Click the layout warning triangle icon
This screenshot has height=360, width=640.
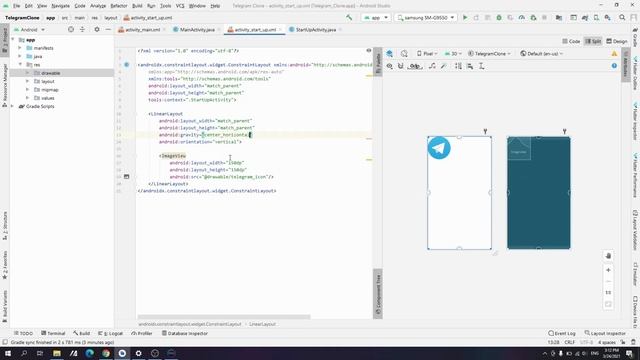tap(614, 53)
